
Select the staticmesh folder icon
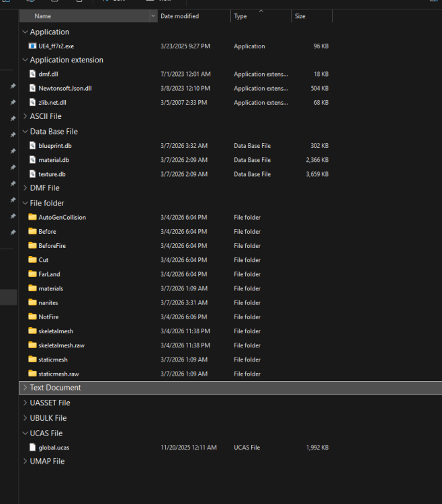click(x=32, y=360)
